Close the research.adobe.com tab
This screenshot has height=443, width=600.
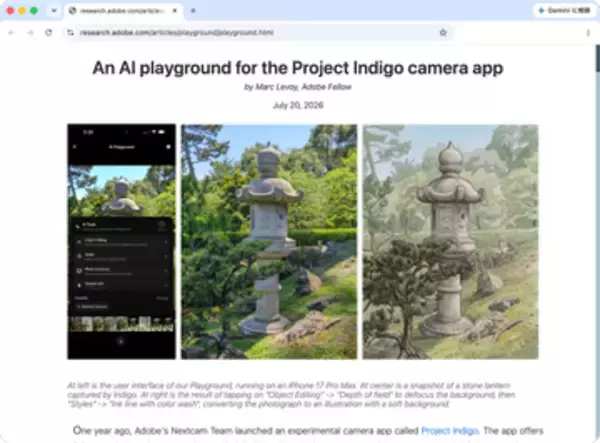(x=174, y=11)
